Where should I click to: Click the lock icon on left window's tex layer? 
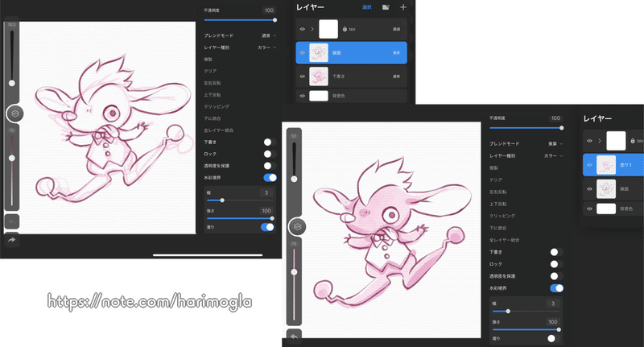click(345, 29)
